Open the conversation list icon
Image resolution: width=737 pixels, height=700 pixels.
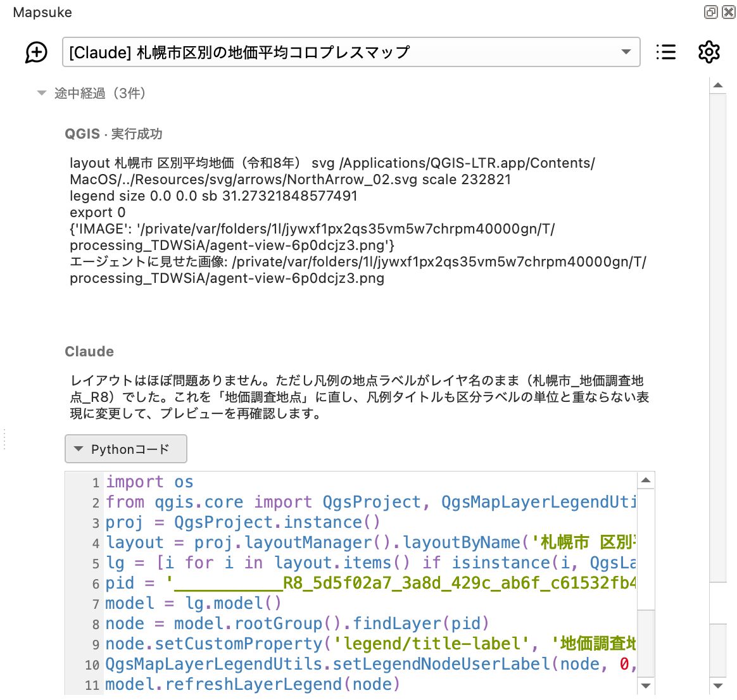click(666, 52)
